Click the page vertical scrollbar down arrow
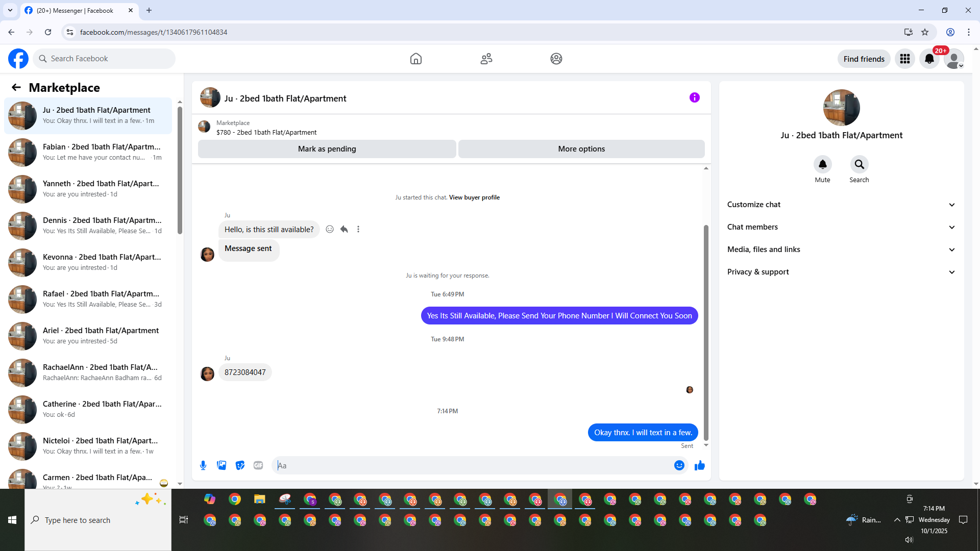Image resolution: width=980 pixels, height=551 pixels. coord(976,484)
